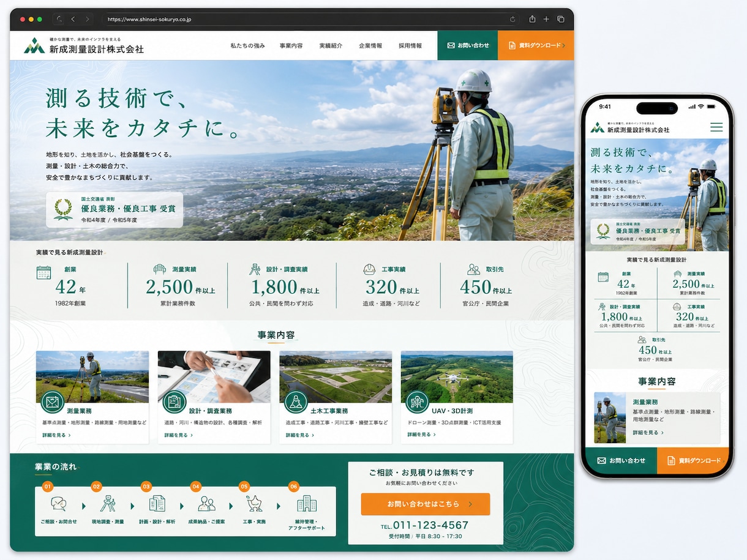Click the laurel award badge 優良業務・優良工事 受賞
The height and width of the screenshot is (560, 747).
point(114,210)
